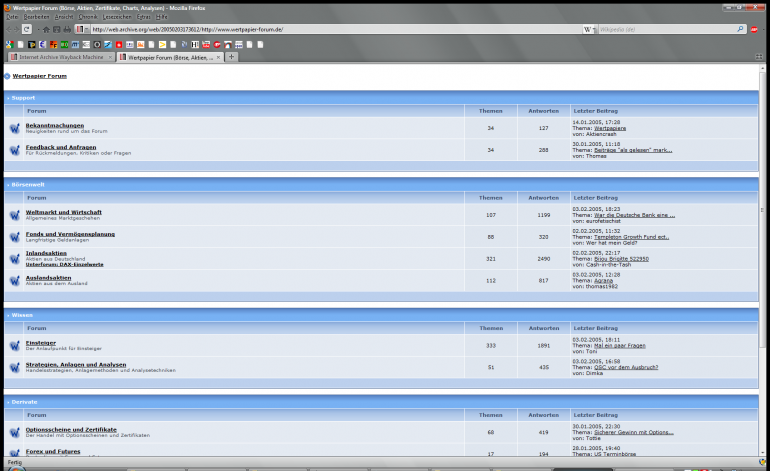This screenshot has width=770, height=471.
Task: Click the Wertpapier Forum breadcrumb link
Action: 40,76
